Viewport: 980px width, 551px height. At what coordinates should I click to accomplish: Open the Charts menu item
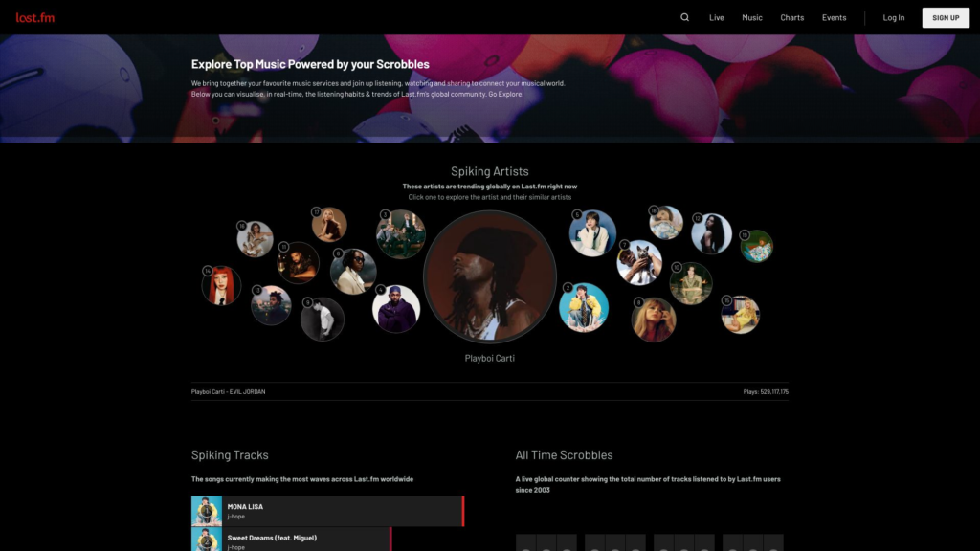[791, 17]
